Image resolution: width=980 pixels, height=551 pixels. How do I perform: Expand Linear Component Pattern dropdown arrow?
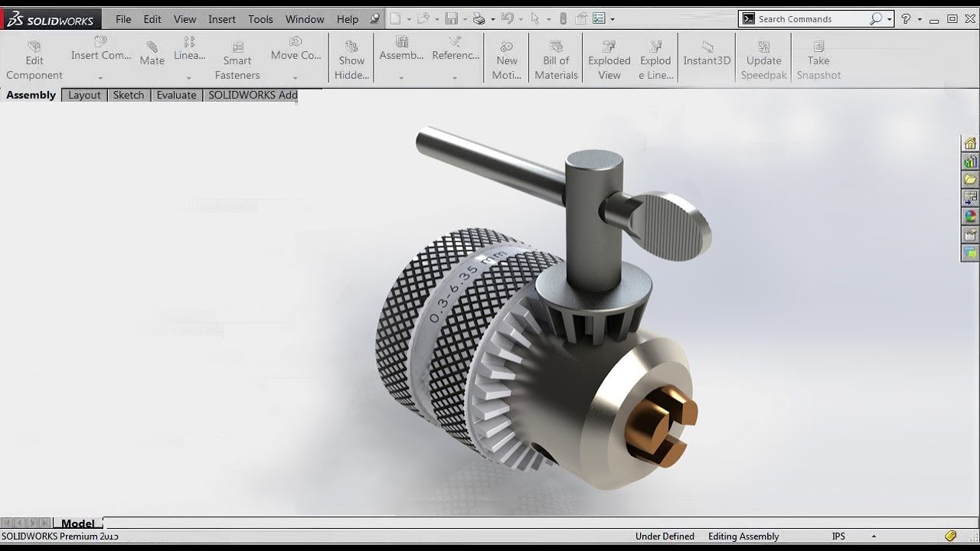click(x=189, y=77)
